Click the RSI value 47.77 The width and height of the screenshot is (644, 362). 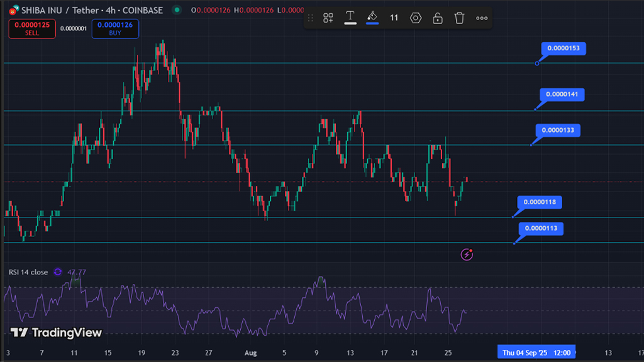[x=77, y=272]
